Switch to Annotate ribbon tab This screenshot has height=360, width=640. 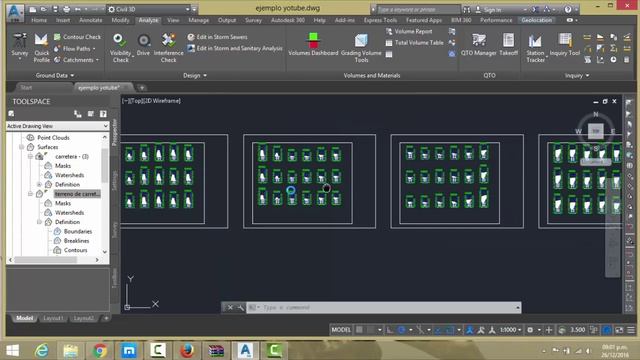[x=91, y=20]
